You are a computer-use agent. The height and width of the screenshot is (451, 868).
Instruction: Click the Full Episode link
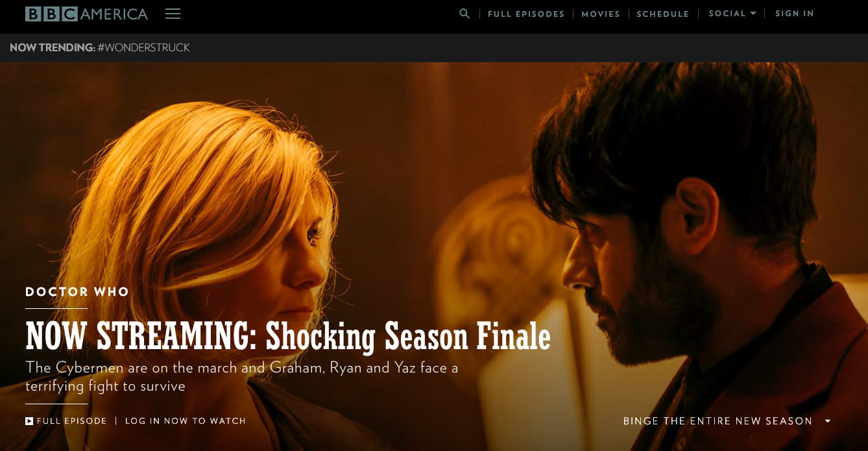(72, 421)
